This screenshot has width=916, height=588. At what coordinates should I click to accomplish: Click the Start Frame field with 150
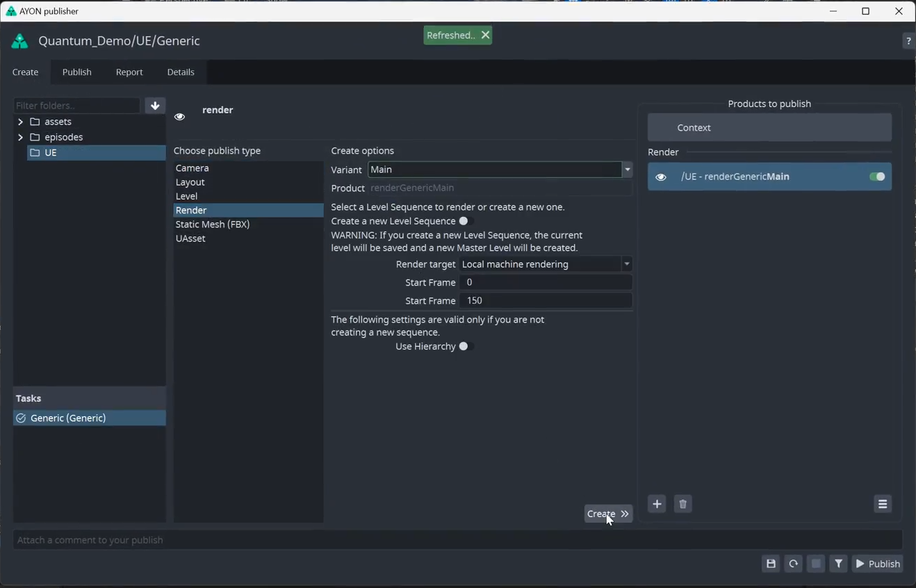click(546, 300)
